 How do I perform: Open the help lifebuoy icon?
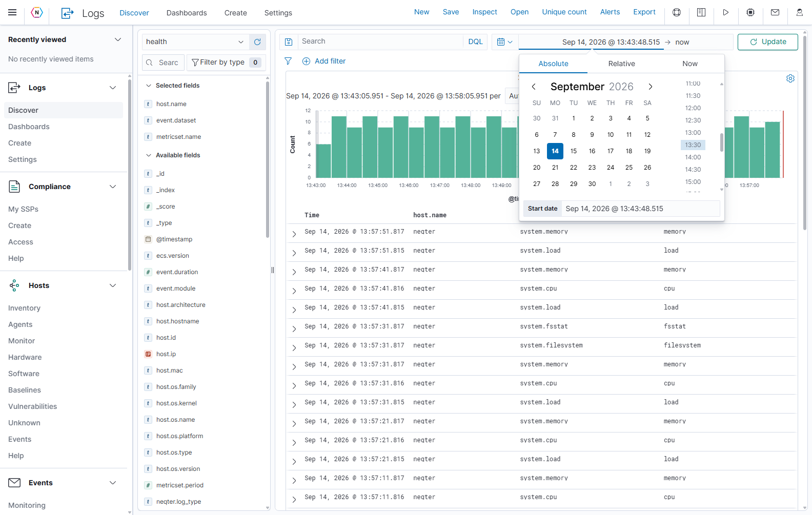[677, 12]
